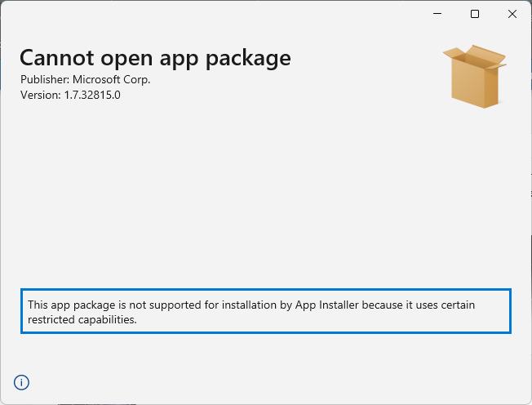The image size is (532, 405).
Task: Click the "Publisher:" label
Action: pyautogui.click(x=44, y=80)
